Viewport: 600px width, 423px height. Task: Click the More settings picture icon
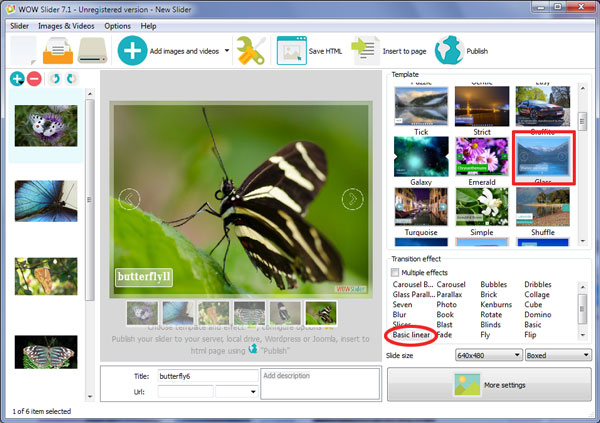[467, 385]
